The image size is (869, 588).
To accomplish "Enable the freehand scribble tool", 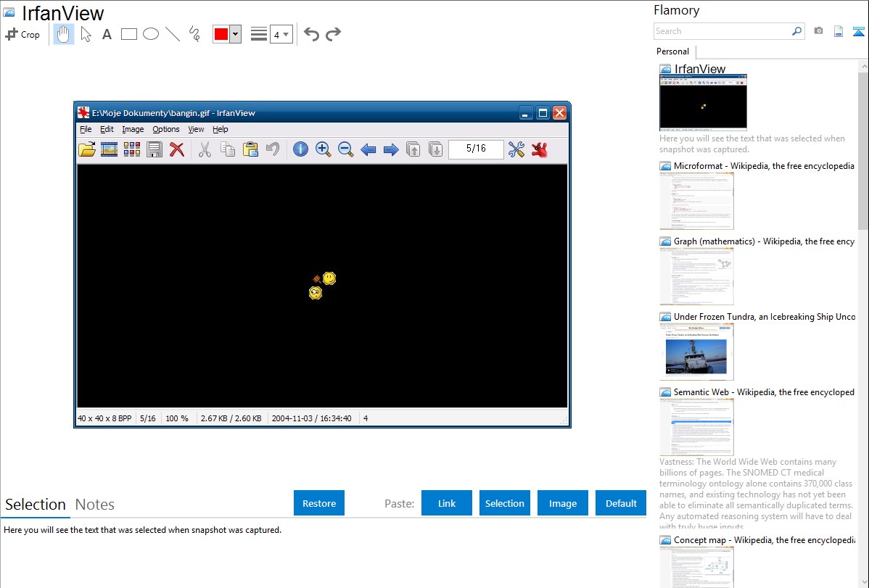I will [x=194, y=34].
